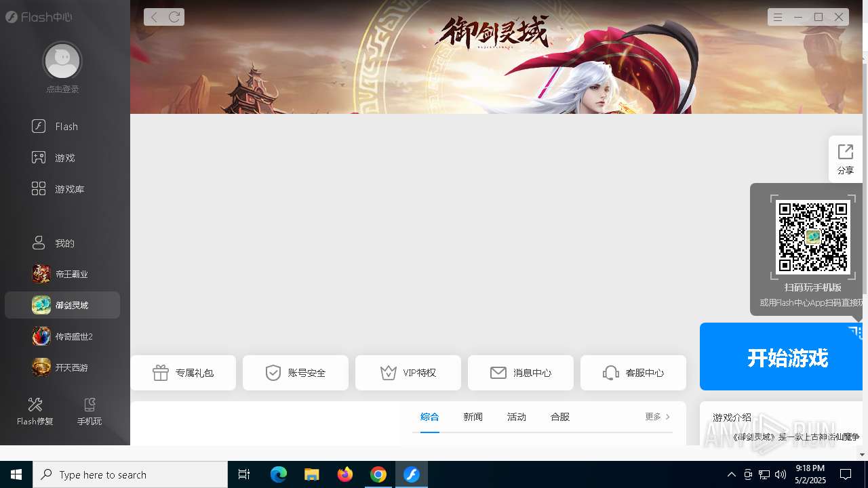Open the Flash section in sidebar
868x488 pixels.
click(x=55, y=126)
